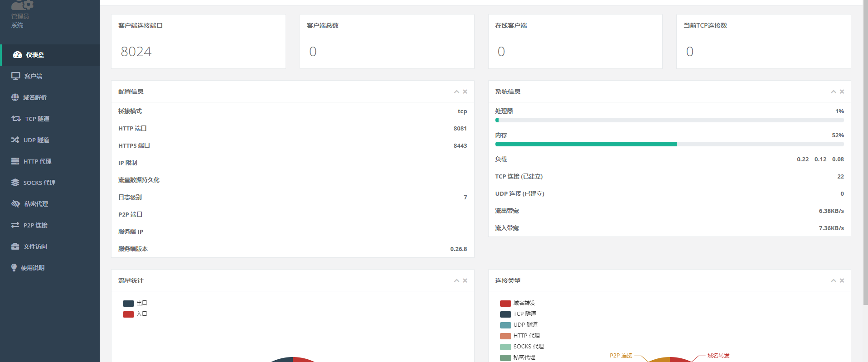Click the 内存 memory progress bar

[x=669, y=144]
